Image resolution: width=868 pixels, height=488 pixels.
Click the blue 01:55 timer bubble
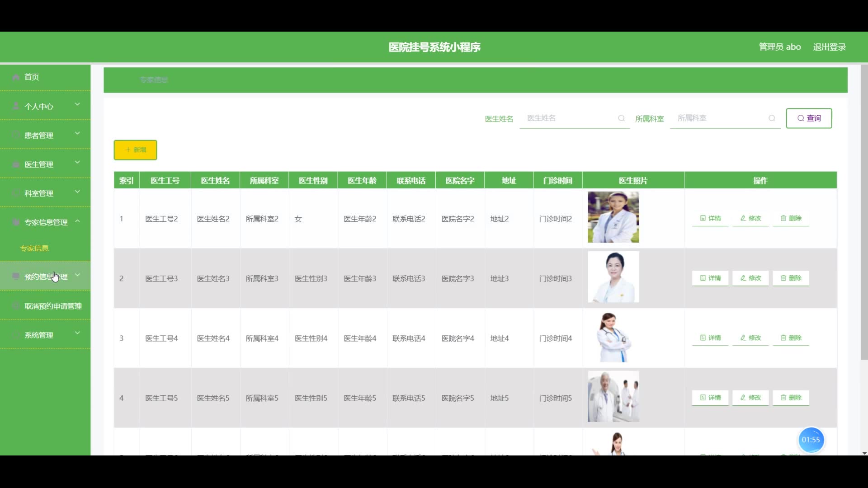click(811, 440)
